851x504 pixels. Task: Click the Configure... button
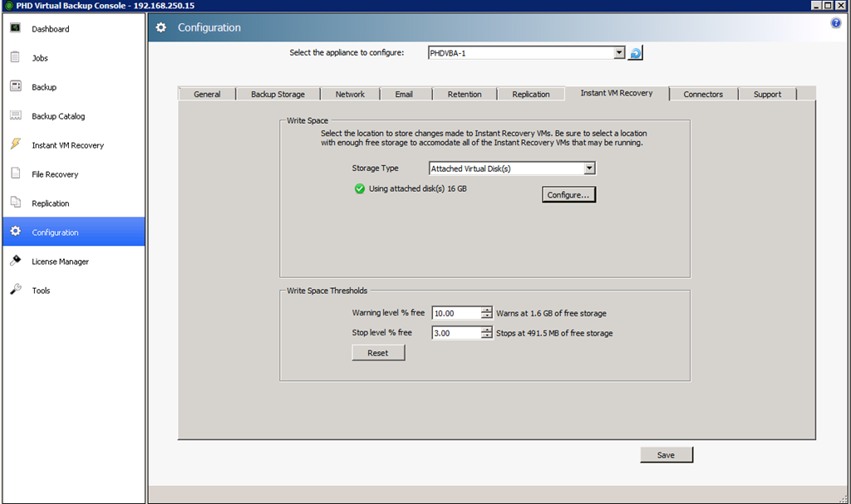click(568, 195)
